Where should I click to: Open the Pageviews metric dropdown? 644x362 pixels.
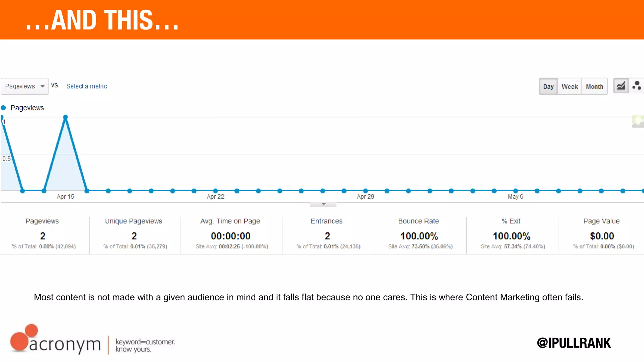tap(20, 86)
